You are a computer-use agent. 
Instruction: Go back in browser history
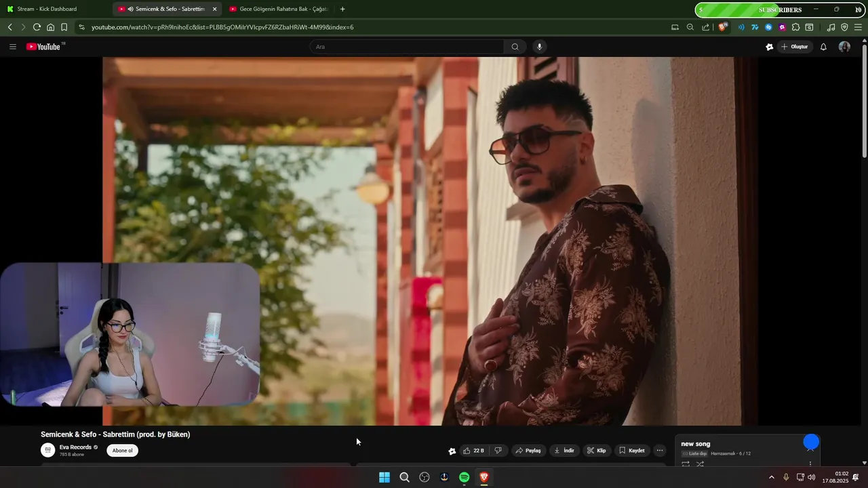[9, 27]
